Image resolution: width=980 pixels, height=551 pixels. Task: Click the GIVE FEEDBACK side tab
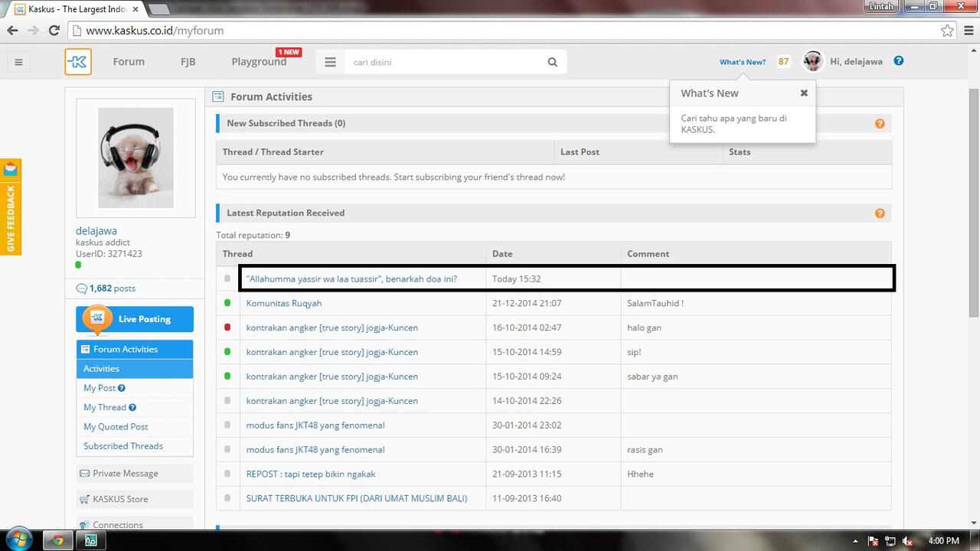point(11,207)
